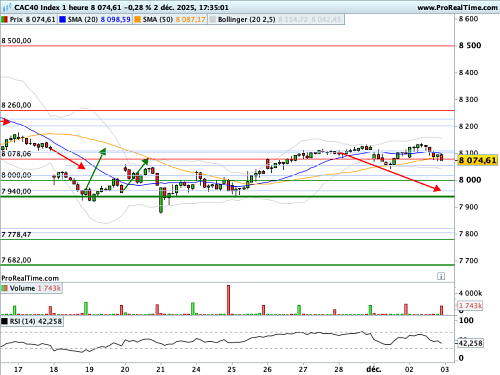
Task: Select the Volume 1 743k legend label
Action: (31, 288)
